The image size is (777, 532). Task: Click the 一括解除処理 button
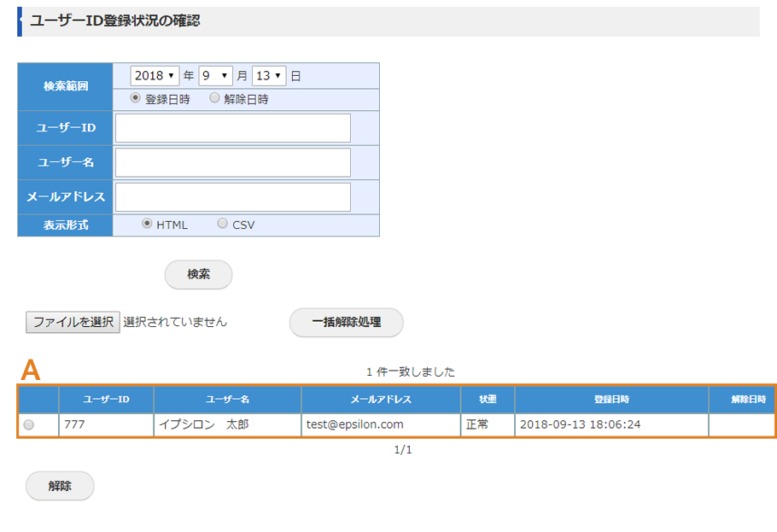pos(347,322)
